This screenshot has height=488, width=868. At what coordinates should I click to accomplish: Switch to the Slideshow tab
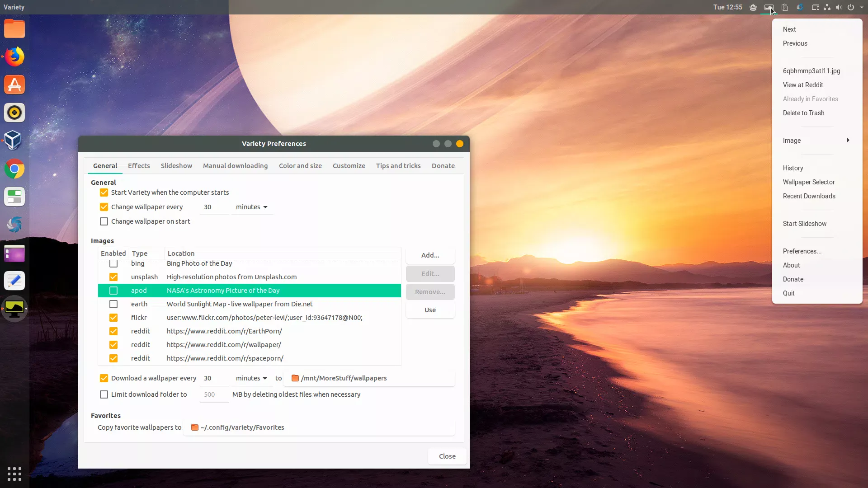coord(176,166)
